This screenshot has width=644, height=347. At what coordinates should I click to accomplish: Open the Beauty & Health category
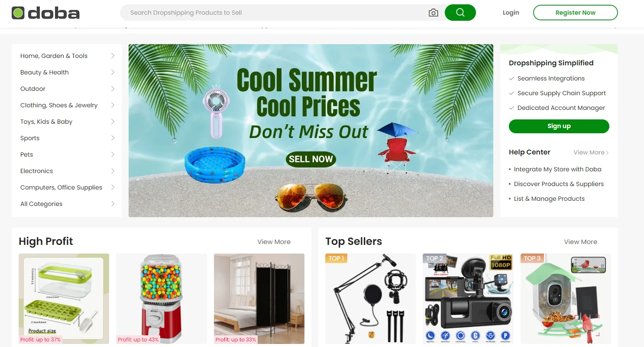pyautogui.click(x=45, y=72)
